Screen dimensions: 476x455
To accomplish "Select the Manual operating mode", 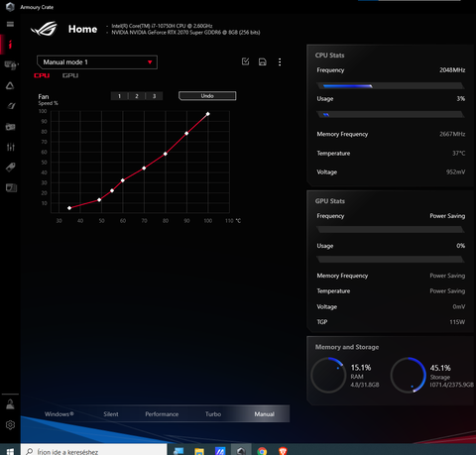I will pyautogui.click(x=265, y=414).
